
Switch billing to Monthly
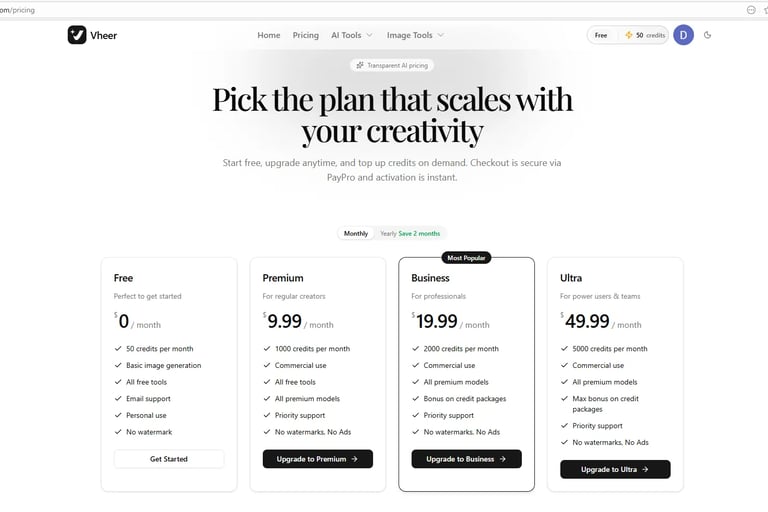pos(356,233)
